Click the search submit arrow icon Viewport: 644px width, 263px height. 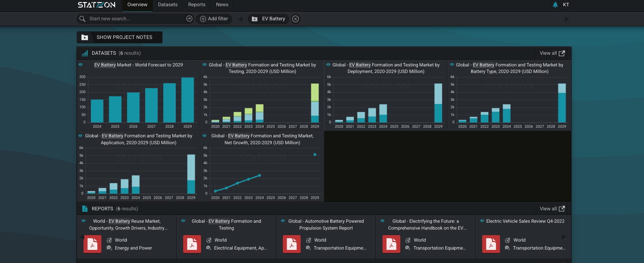(189, 19)
